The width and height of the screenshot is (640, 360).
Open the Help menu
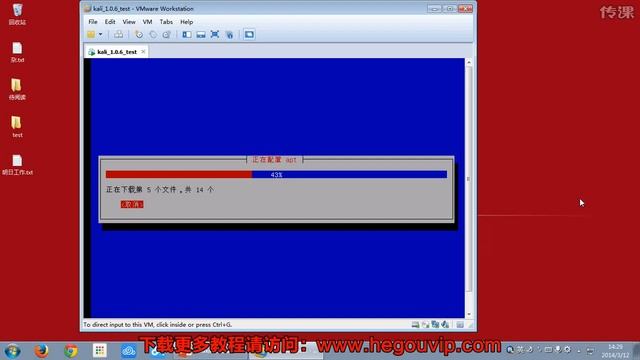[x=187, y=22]
